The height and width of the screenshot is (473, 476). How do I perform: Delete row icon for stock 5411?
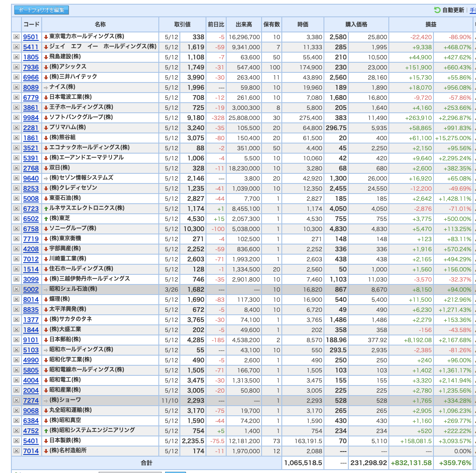click(16, 47)
